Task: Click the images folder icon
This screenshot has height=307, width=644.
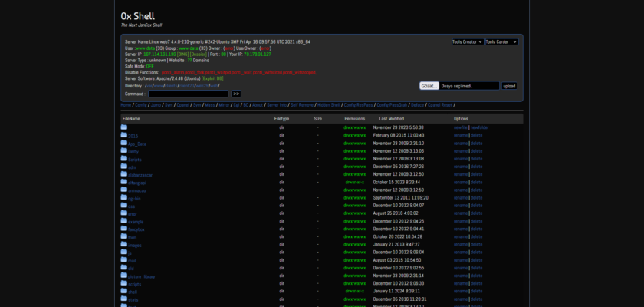Action: click(124, 244)
